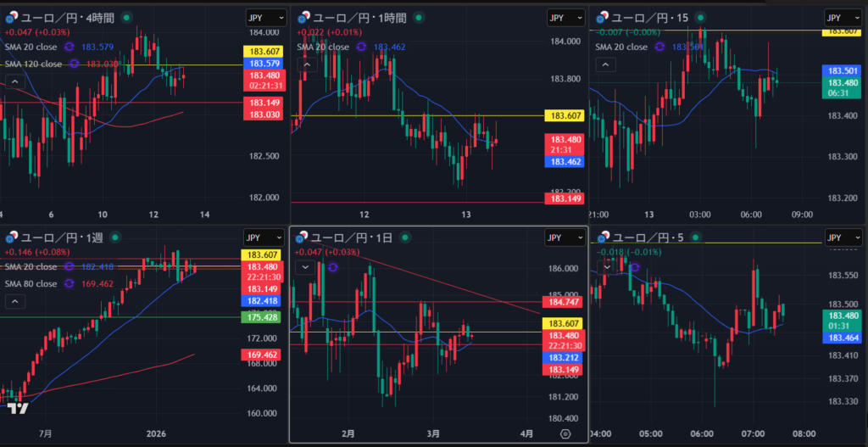Open the JPY currency dropdown on the weekly chart
Image resolution: width=868 pixels, height=447 pixels.
pyautogui.click(x=265, y=237)
